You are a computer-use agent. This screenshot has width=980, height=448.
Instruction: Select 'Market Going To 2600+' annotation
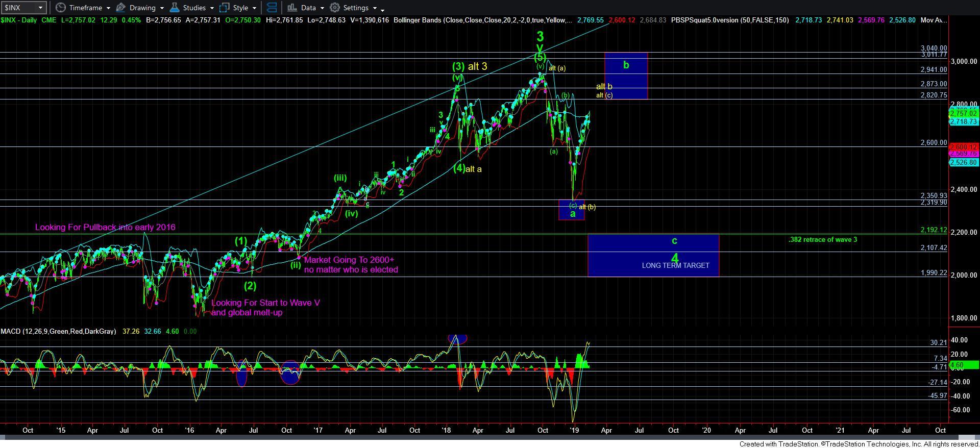349,260
